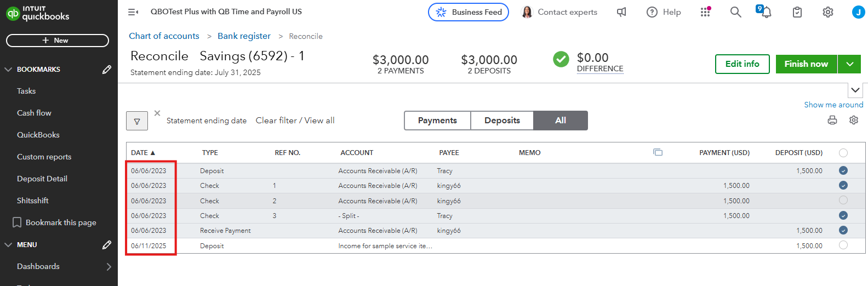Toggle the select-all circle in table header

(843, 153)
